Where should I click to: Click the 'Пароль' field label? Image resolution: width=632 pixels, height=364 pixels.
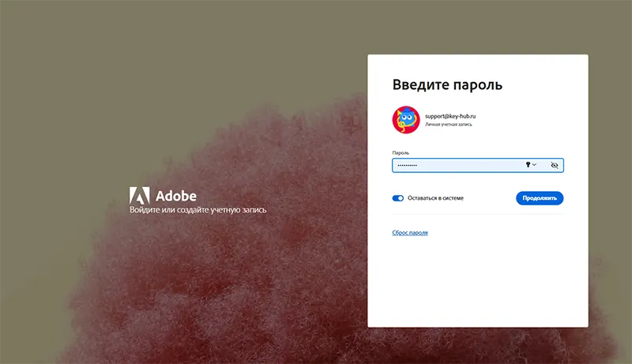point(401,152)
